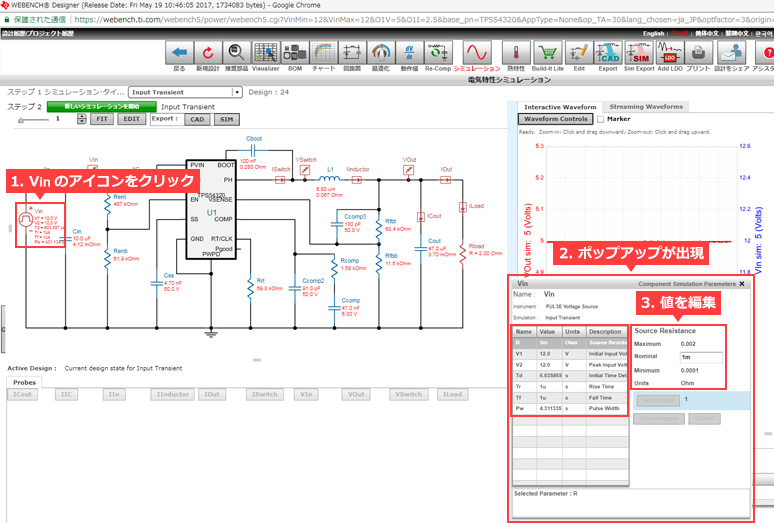Click the U1 TPS54320 chip
Screen dimensions: 774x523
click(211, 209)
